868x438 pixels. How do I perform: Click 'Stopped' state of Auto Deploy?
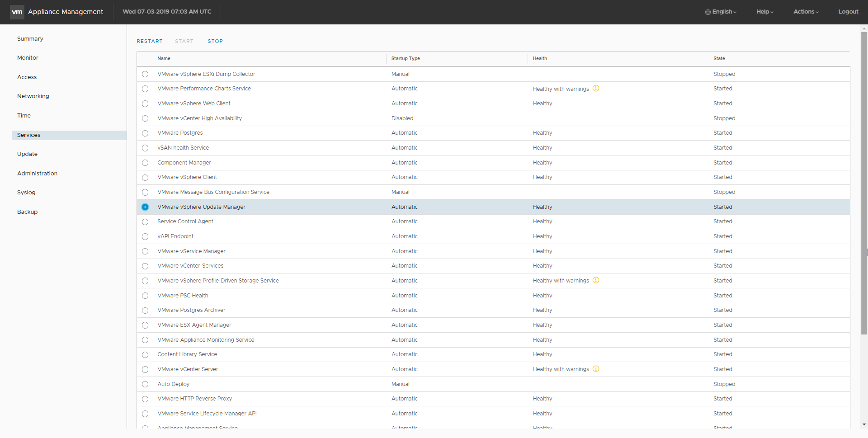724,384
